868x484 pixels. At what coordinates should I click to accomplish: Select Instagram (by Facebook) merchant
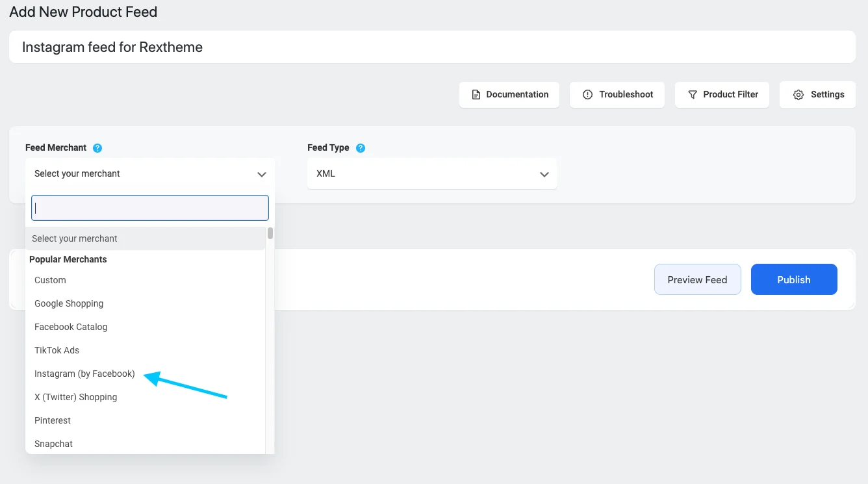(x=145, y=374)
